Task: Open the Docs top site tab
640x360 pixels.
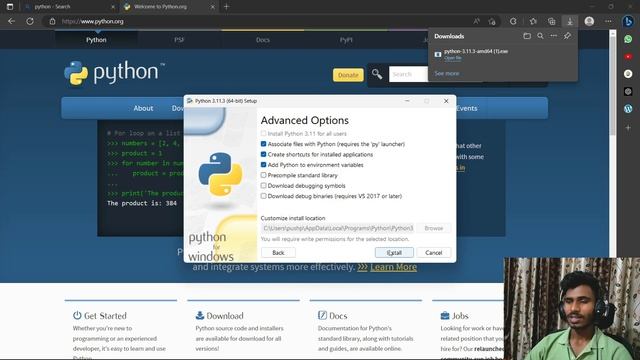Action: (262, 40)
